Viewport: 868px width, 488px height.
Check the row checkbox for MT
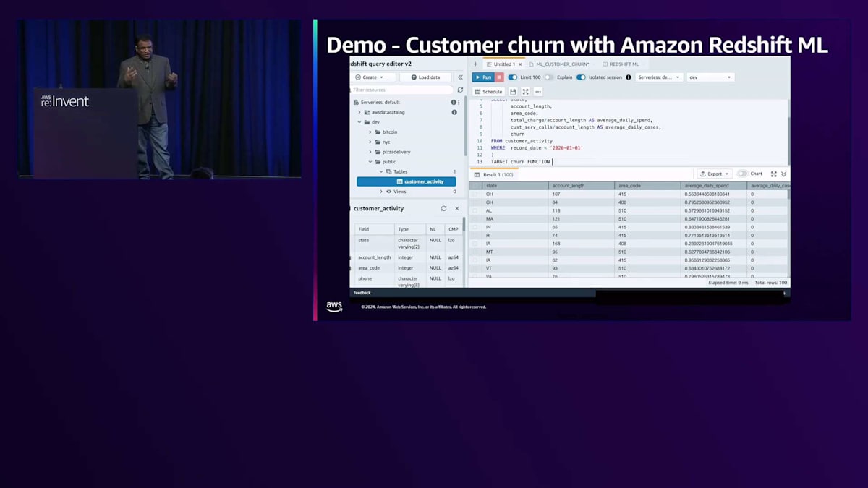pos(475,252)
